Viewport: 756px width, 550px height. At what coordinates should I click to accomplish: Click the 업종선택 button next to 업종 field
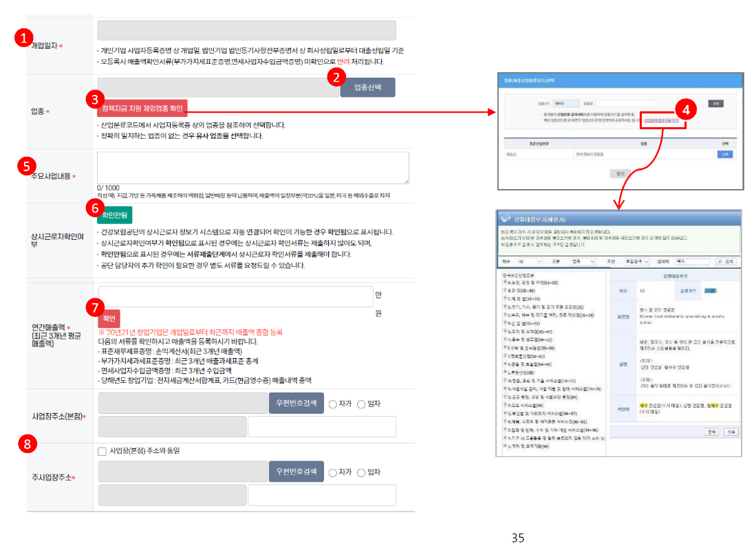pyautogui.click(x=367, y=87)
